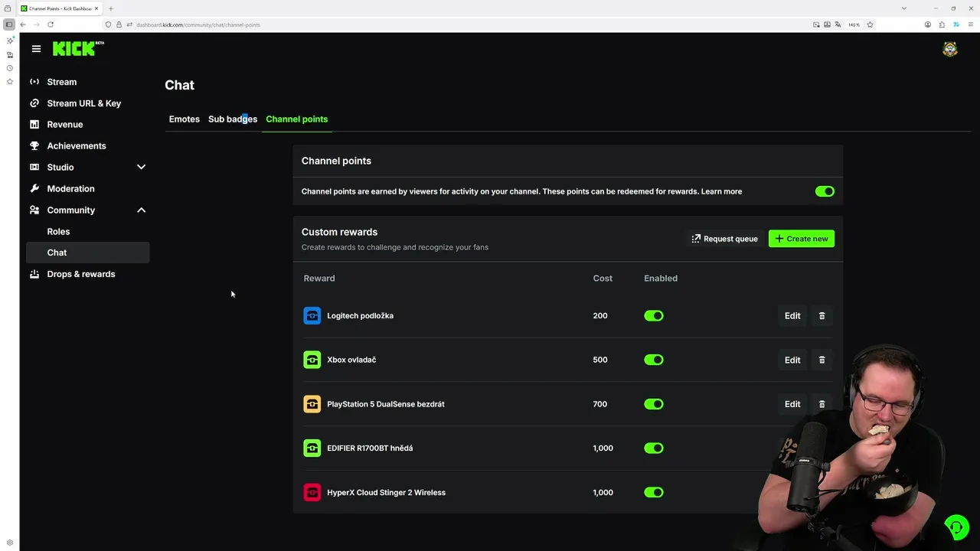Delete the Xbox ovladač reward

pyautogui.click(x=822, y=360)
